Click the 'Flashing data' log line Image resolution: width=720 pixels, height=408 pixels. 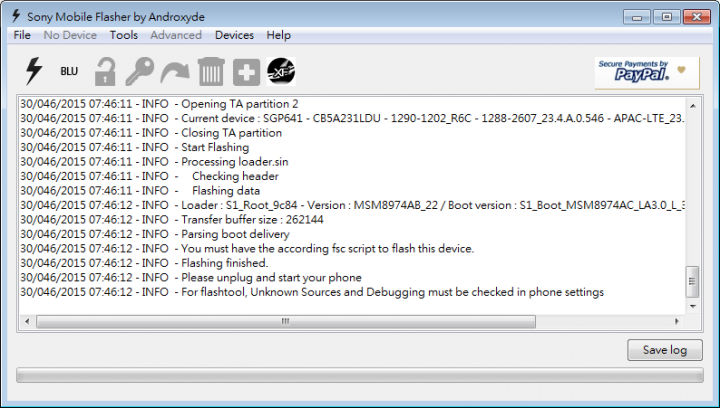pos(140,190)
